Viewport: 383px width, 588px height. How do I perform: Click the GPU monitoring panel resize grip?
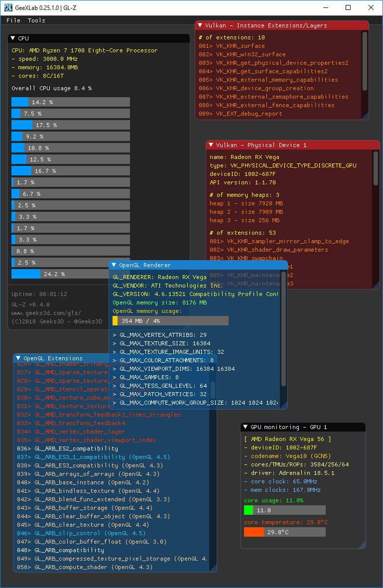click(362, 545)
